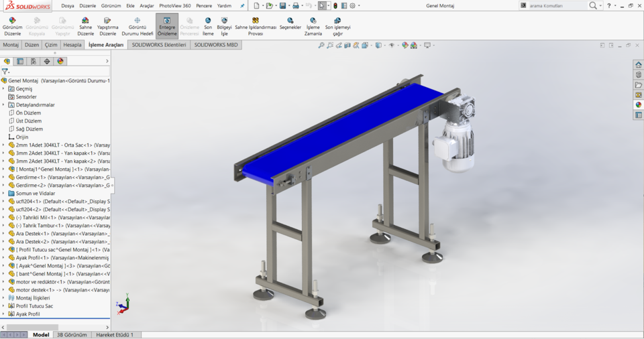This screenshot has width=644, height=339.
Task: Expand Montaj İlişkileri mates node
Action: click(x=3, y=298)
